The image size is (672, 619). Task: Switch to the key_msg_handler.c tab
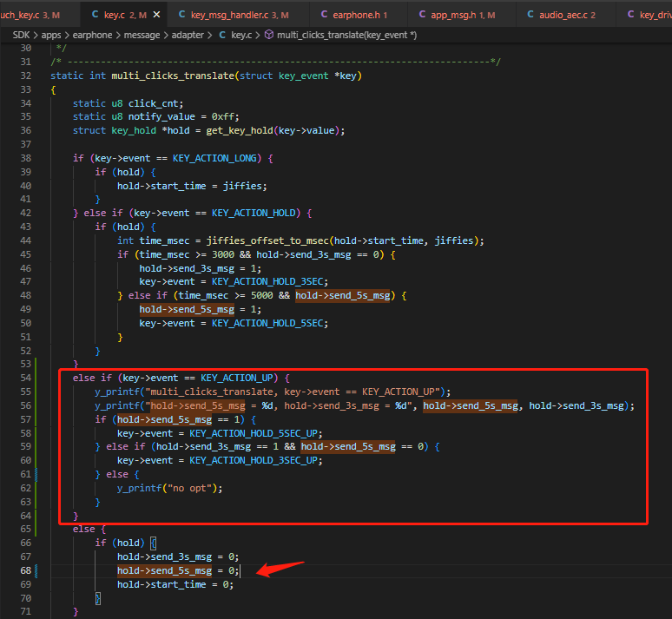point(238,15)
